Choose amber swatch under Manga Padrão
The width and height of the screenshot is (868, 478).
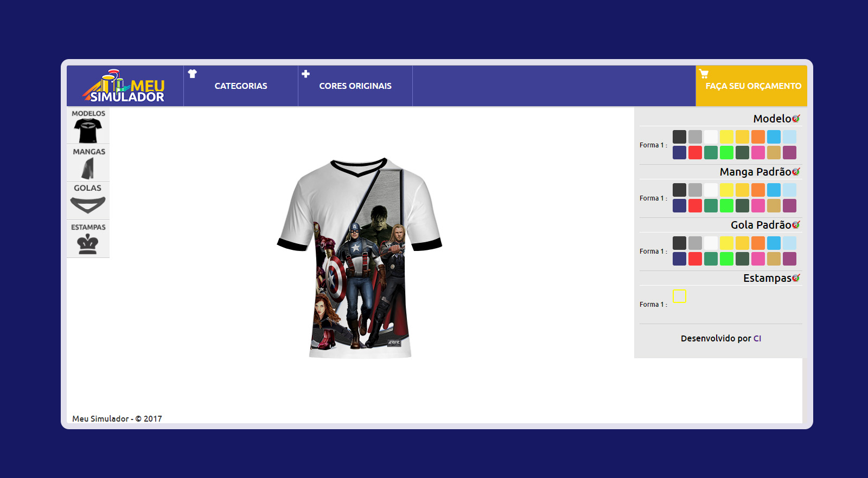742,190
